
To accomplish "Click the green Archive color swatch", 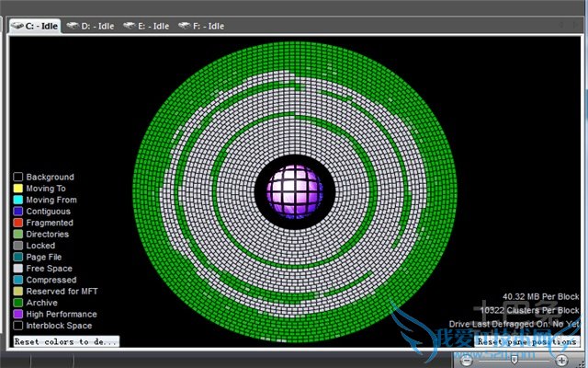I will tap(17, 303).
